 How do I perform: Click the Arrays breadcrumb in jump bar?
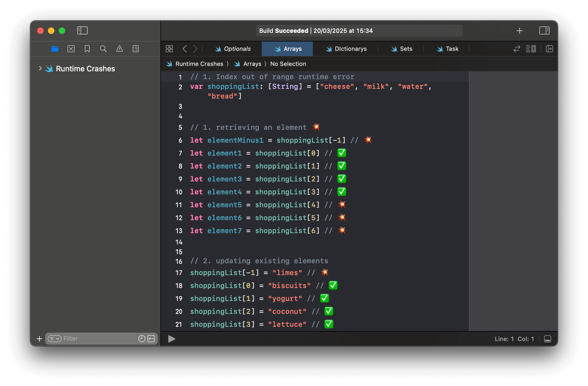click(252, 64)
